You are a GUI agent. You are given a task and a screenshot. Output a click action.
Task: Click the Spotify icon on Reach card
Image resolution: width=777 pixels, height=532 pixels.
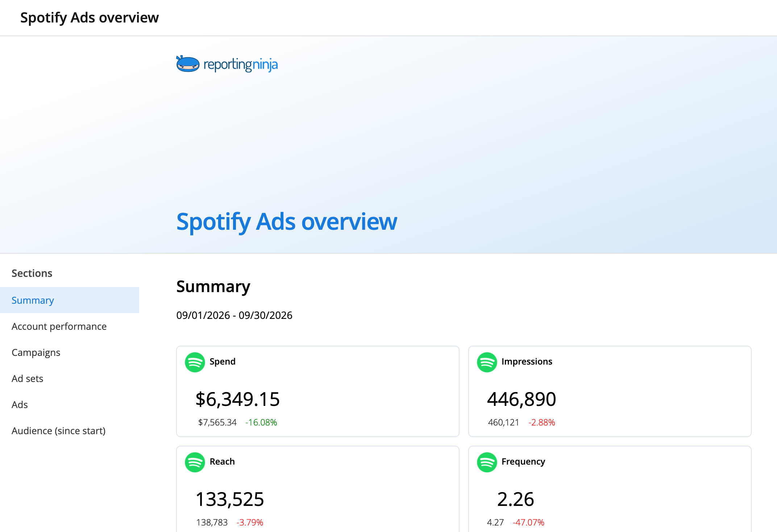pos(195,462)
